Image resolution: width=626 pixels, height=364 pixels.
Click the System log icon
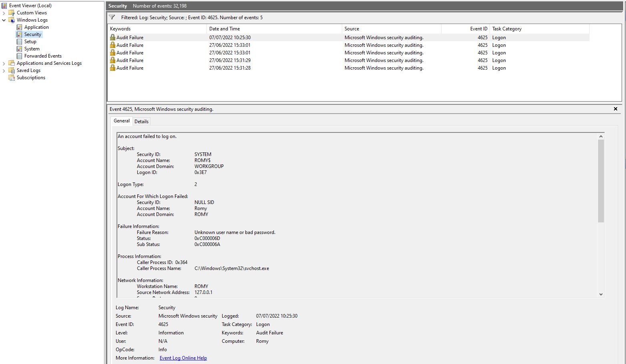click(19, 49)
